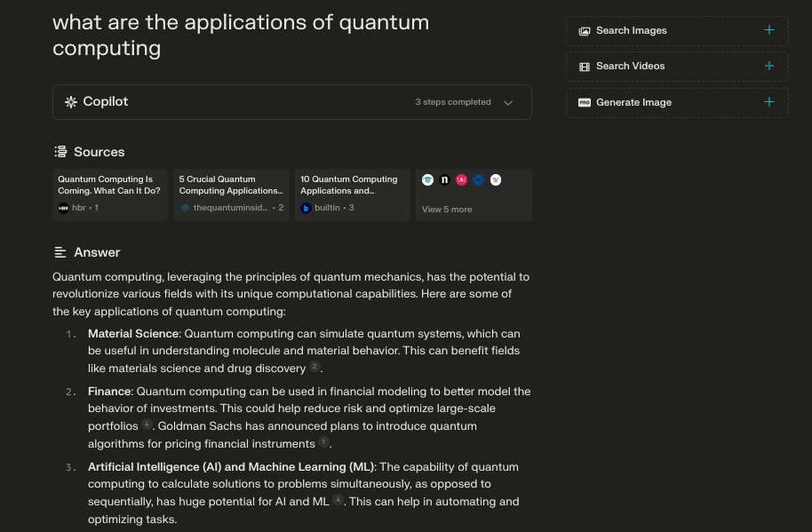Viewport: 812px width, 532px height.
Task: Click the 'Sources' section heading
Action: coord(99,152)
